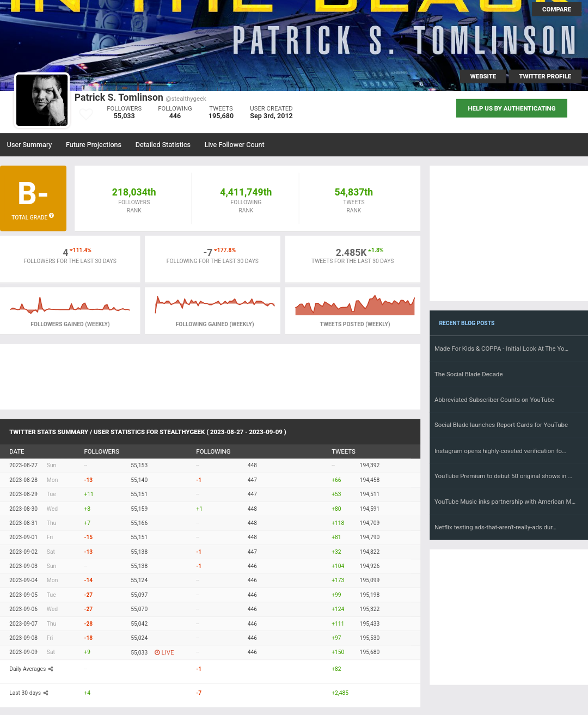
Task: Click the Daily Averages label
Action: pyautogui.click(x=28, y=669)
